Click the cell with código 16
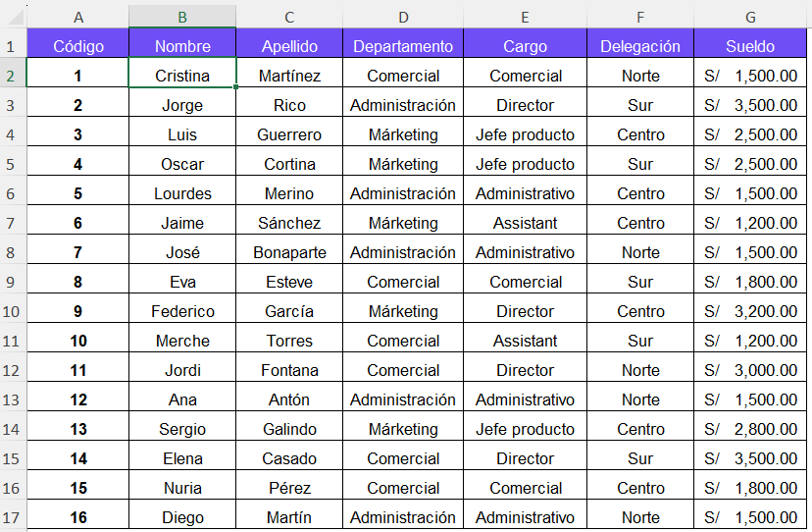The width and height of the screenshot is (812, 532). pyautogui.click(x=78, y=517)
